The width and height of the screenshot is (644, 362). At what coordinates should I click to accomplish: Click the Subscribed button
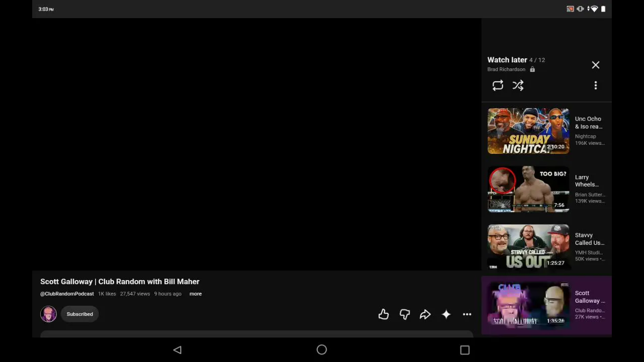click(79, 314)
